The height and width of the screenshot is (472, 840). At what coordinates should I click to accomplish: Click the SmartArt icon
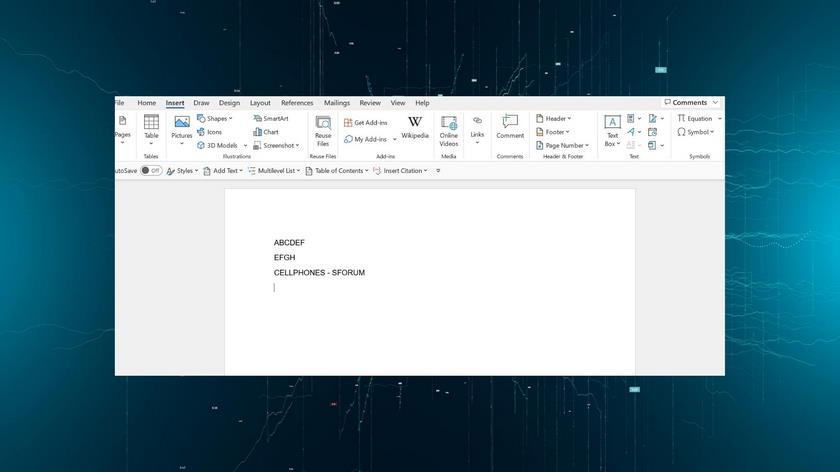coord(270,118)
